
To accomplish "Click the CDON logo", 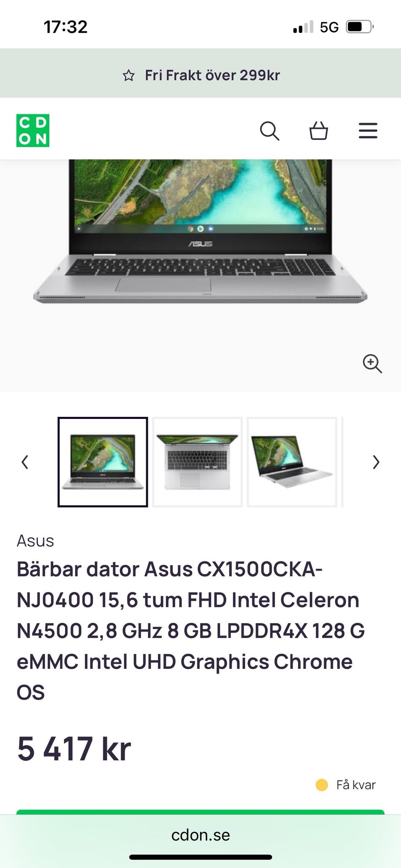I will [x=33, y=131].
